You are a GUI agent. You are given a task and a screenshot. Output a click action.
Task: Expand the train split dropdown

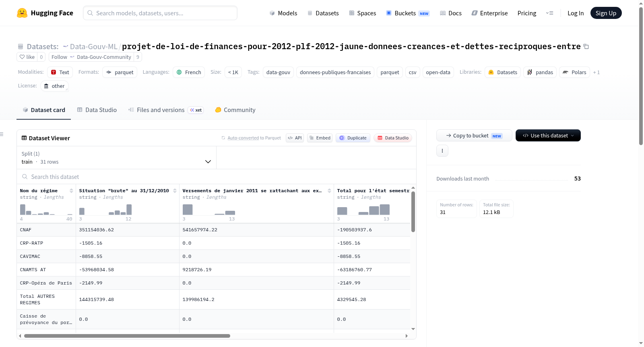(x=116, y=158)
